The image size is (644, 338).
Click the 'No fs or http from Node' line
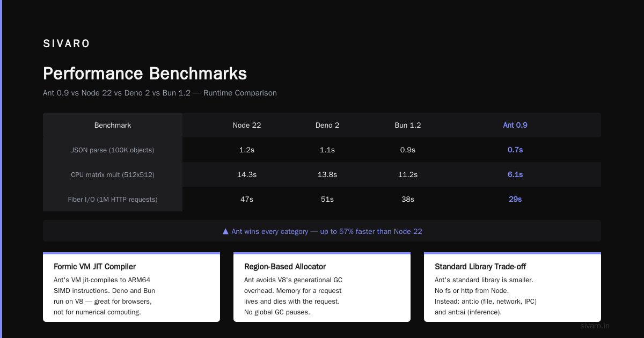[x=472, y=290]
